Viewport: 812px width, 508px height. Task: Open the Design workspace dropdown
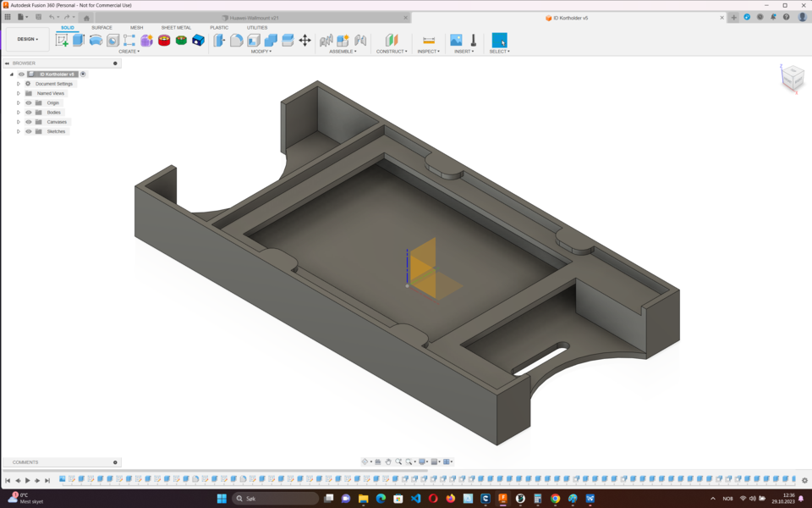click(x=25, y=38)
